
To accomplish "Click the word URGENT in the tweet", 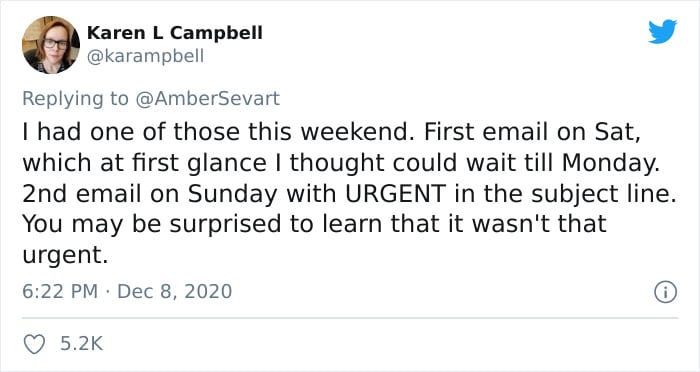I will pyautogui.click(x=396, y=194).
